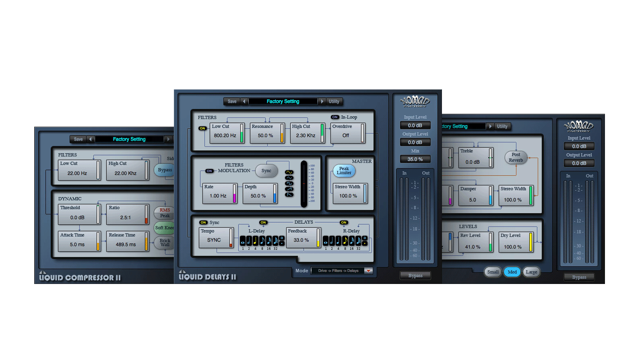Image resolution: width=644 pixels, height=362 pixels.
Task: Open Utility menu in reverb plugin
Action: (502, 126)
